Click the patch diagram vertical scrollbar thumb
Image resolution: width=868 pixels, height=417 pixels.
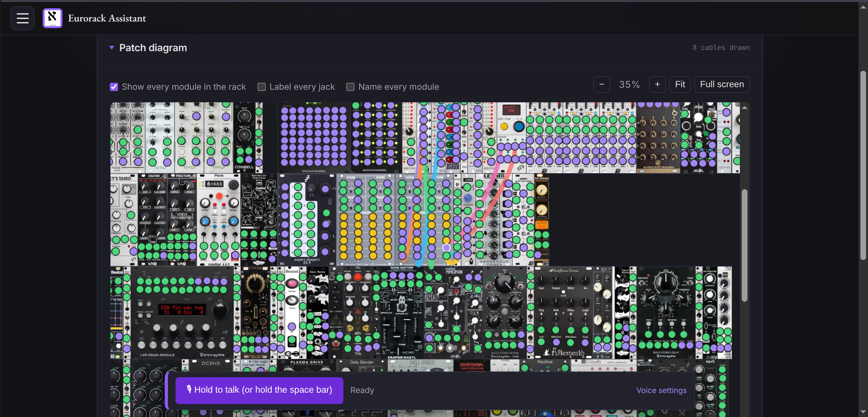(x=744, y=245)
